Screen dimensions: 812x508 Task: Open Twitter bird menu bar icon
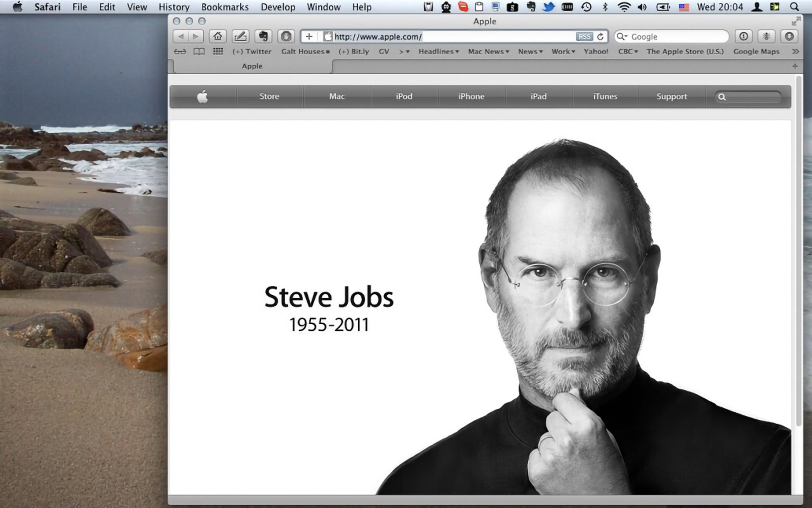click(549, 7)
